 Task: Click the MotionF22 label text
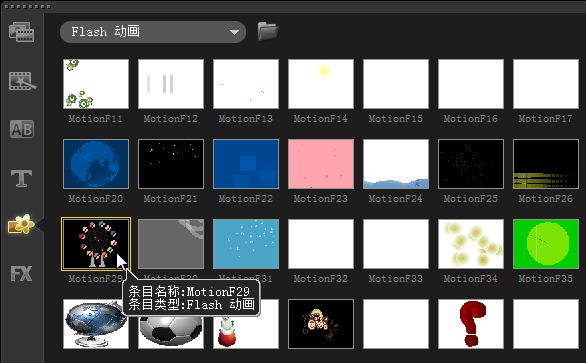tap(246, 199)
